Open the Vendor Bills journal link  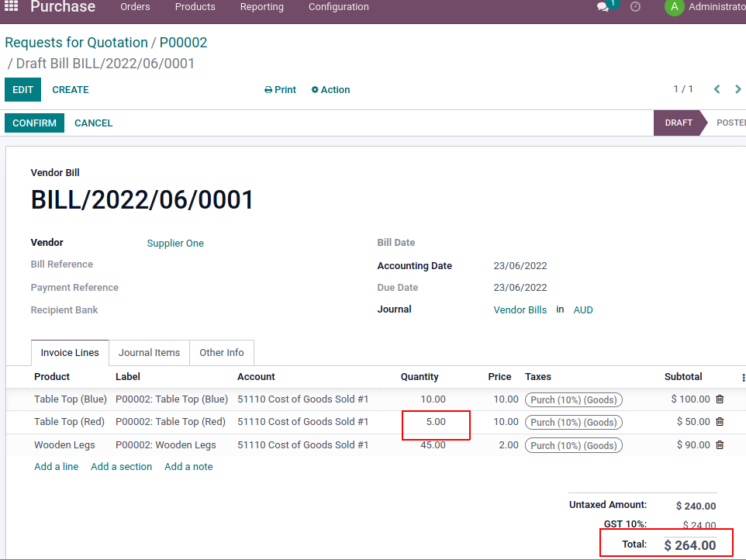[520, 309]
